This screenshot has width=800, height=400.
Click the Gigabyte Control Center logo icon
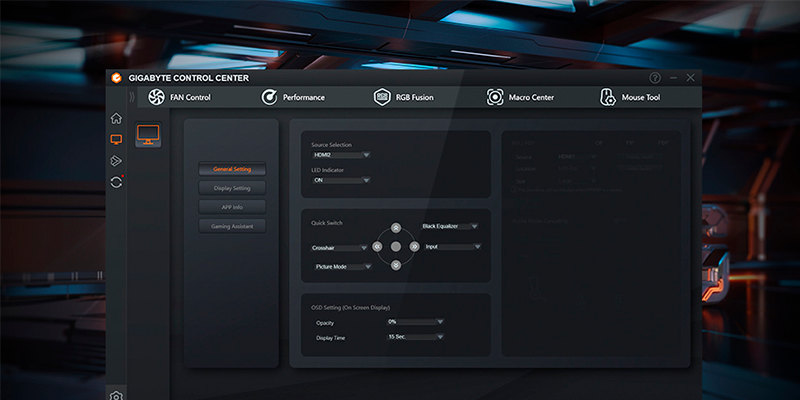click(117, 78)
